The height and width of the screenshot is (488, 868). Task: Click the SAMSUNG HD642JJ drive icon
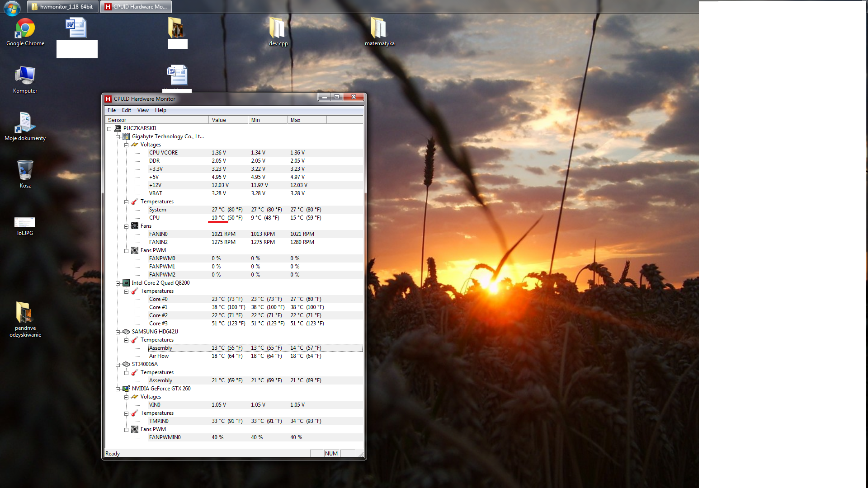point(126,332)
